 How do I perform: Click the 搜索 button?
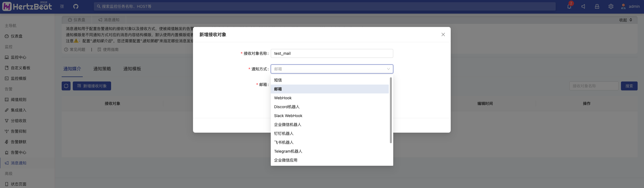[629, 86]
